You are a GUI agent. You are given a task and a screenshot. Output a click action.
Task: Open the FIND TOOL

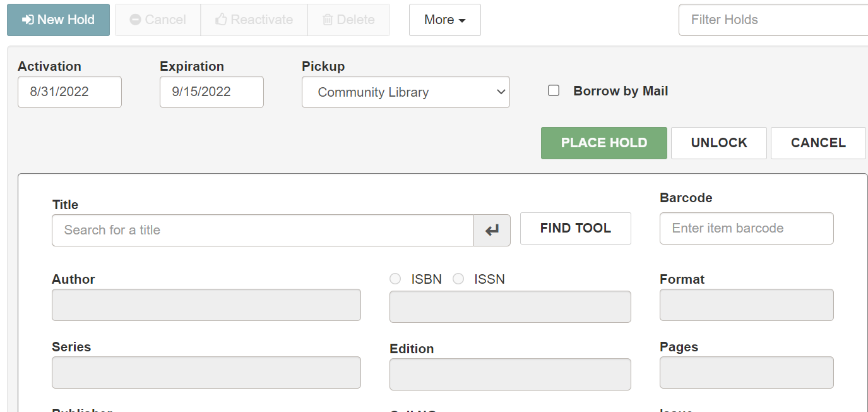tap(575, 228)
